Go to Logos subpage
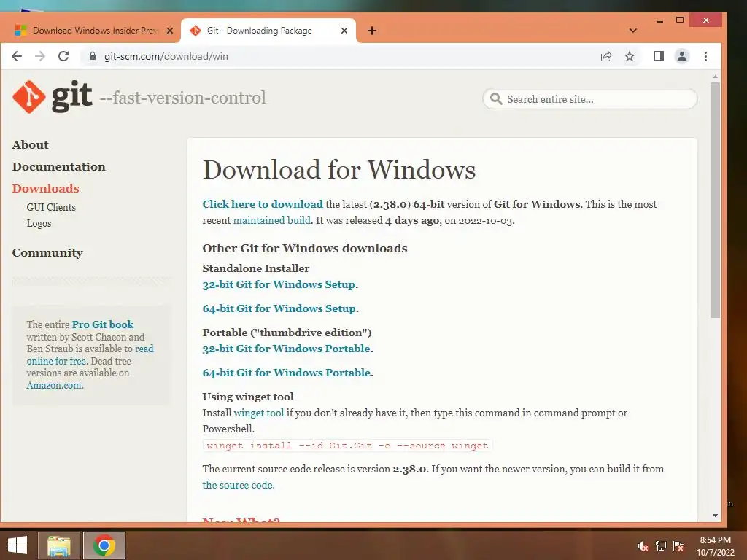 [39, 223]
